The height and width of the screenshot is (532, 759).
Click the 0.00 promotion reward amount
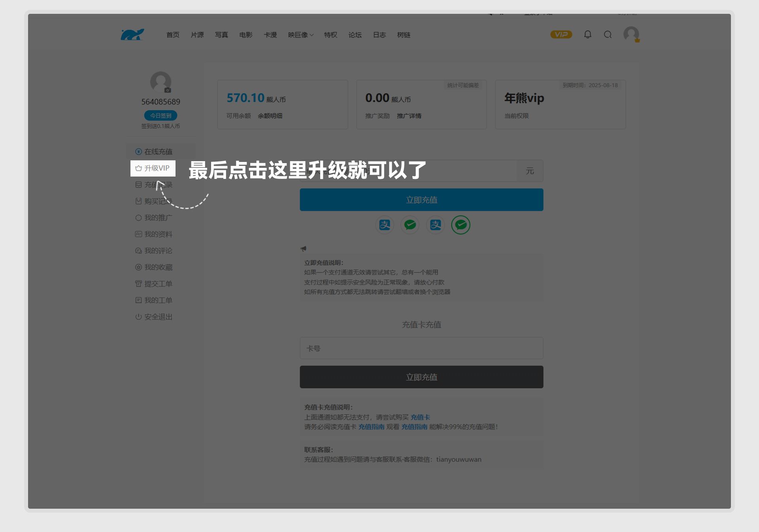tap(377, 98)
